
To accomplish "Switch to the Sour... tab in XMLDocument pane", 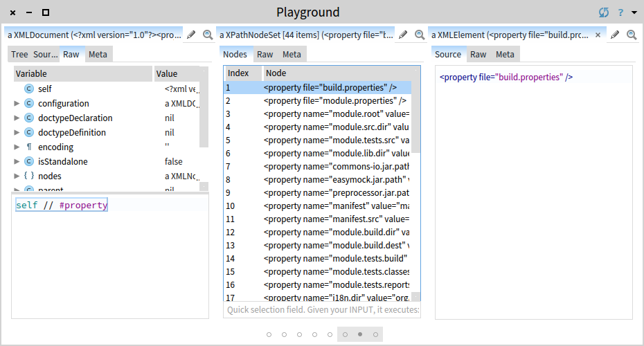I will 45,54.
